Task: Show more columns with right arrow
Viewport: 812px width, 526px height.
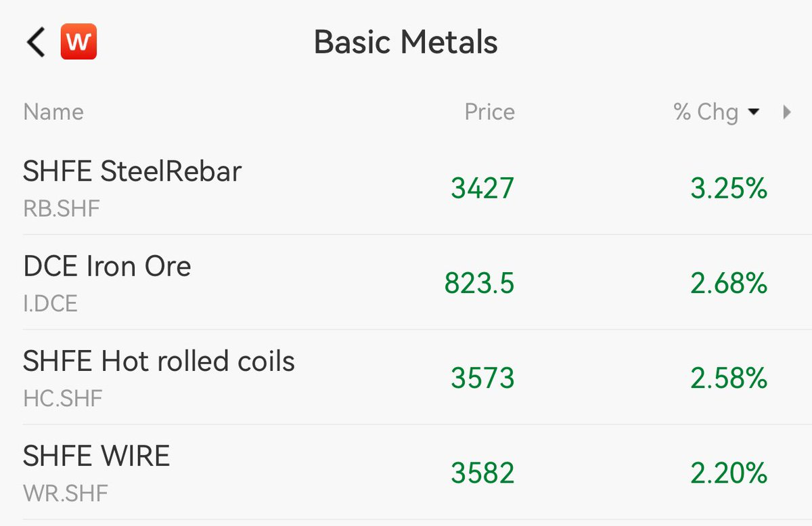Action: tap(786, 112)
